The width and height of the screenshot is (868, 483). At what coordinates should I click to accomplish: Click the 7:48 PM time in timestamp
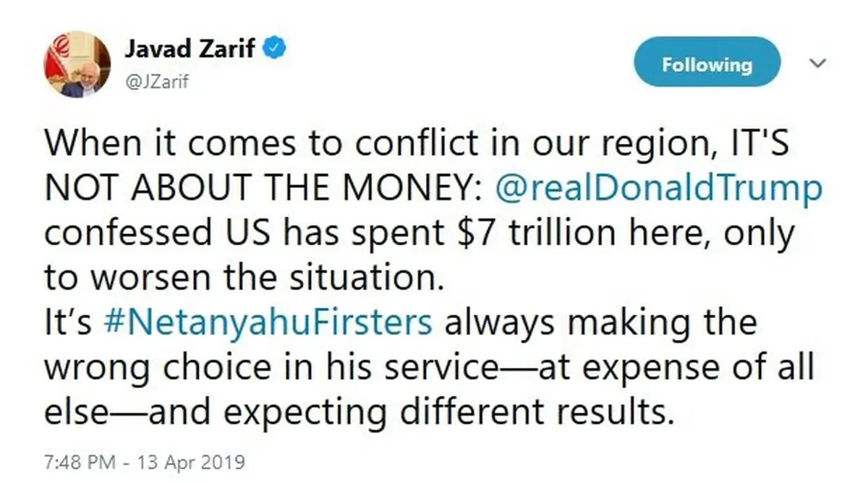[77, 461]
